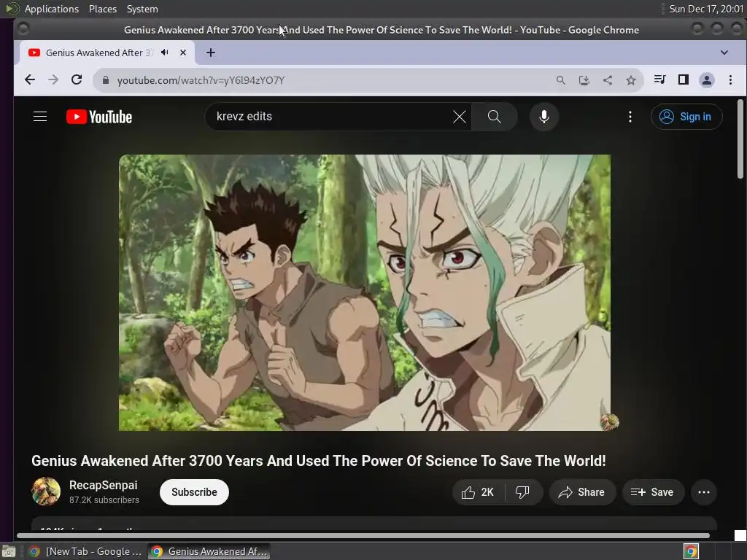Toggle Chrome side panel icon

point(683,79)
